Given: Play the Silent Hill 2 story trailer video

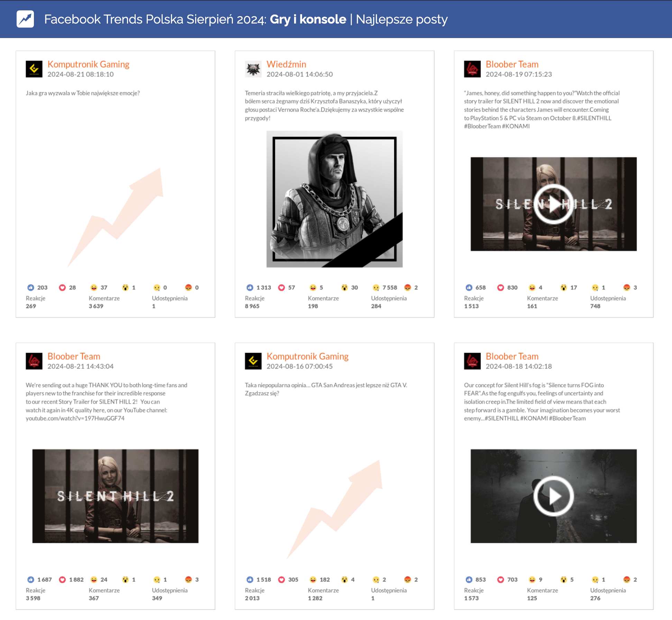Looking at the screenshot, I should pos(553,204).
